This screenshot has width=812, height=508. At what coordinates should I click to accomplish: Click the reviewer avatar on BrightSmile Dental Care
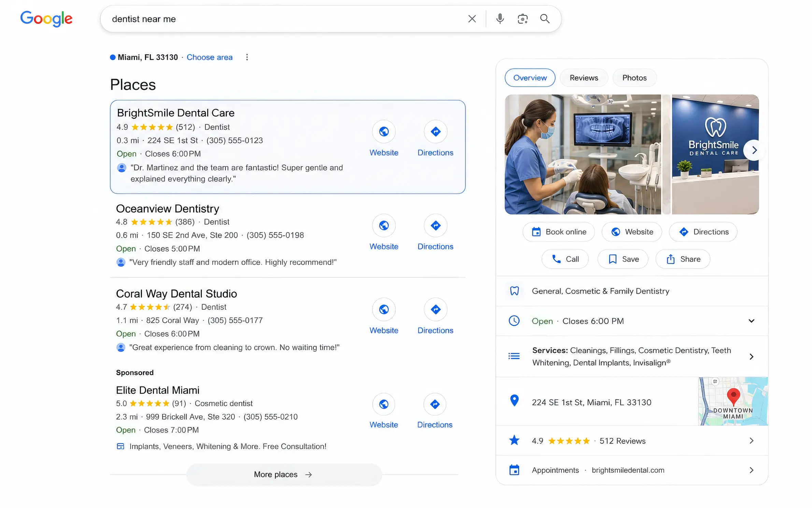[x=122, y=168]
